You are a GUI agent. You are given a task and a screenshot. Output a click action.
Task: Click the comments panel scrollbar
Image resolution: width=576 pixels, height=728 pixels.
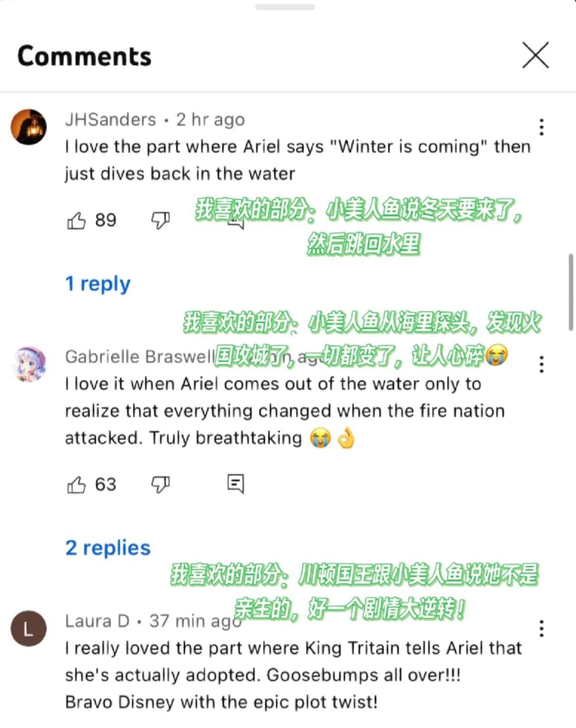[571, 292]
